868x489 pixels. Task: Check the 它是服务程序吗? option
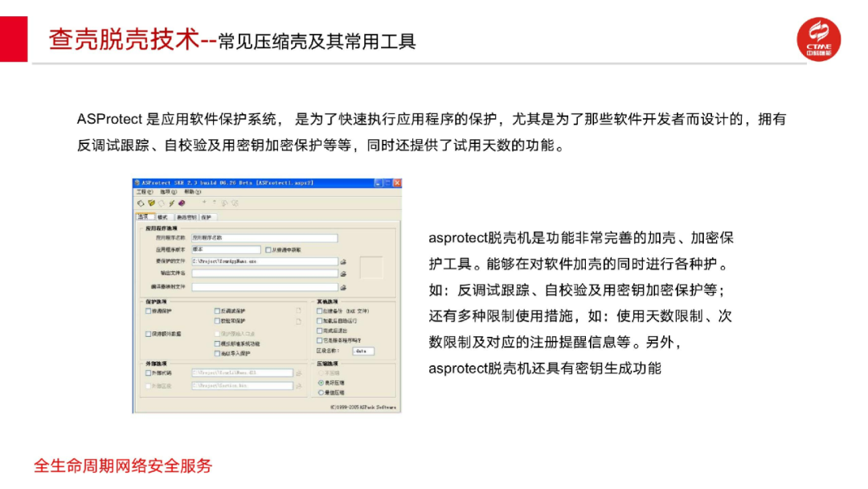[x=319, y=340]
